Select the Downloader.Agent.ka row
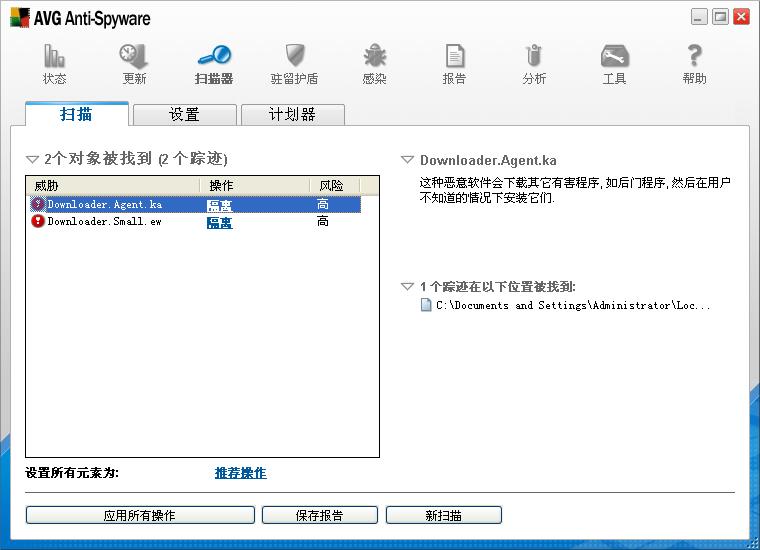 coord(195,204)
